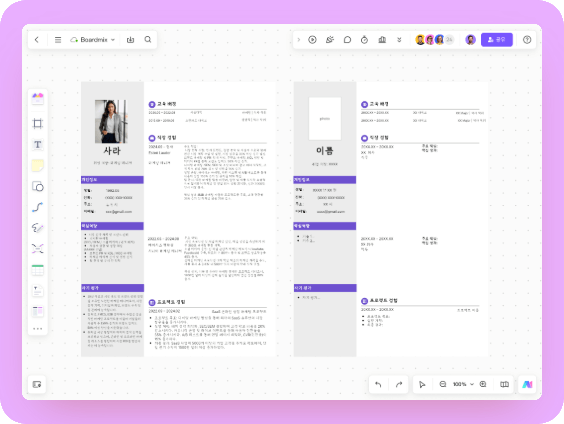This screenshot has width=564, height=424.
Task: Open the comment tool in top bar
Action: point(347,40)
